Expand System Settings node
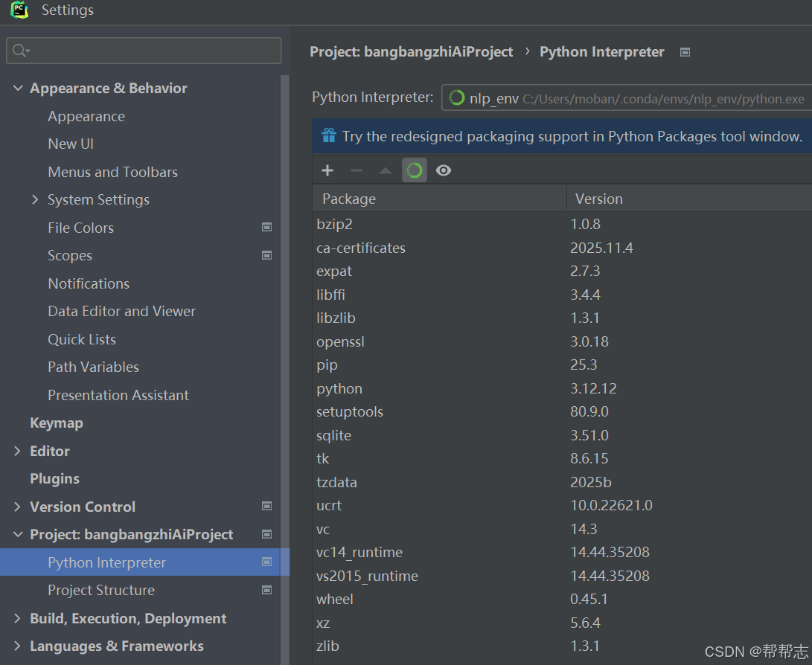This screenshot has height=665, width=812. (x=35, y=200)
